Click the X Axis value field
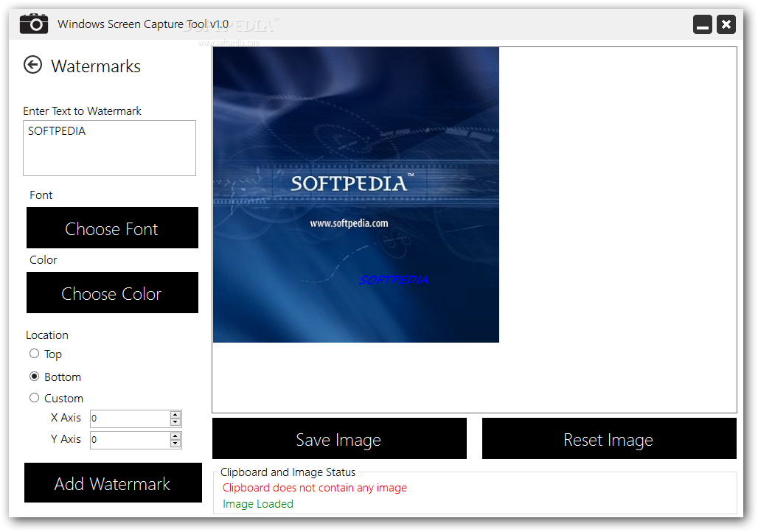Image resolution: width=758 pixels, height=532 pixels. (130, 419)
